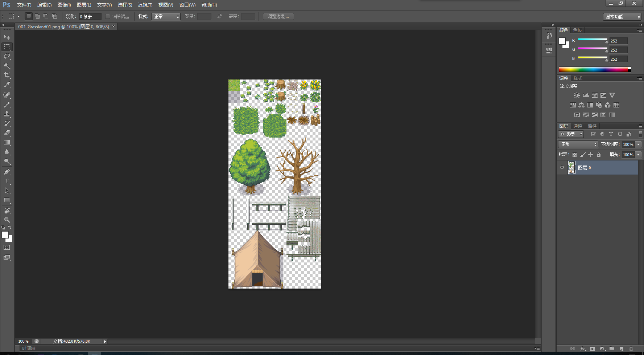Select the Clone Stamp tool
This screenshot has width=644, height=355.
7,114
